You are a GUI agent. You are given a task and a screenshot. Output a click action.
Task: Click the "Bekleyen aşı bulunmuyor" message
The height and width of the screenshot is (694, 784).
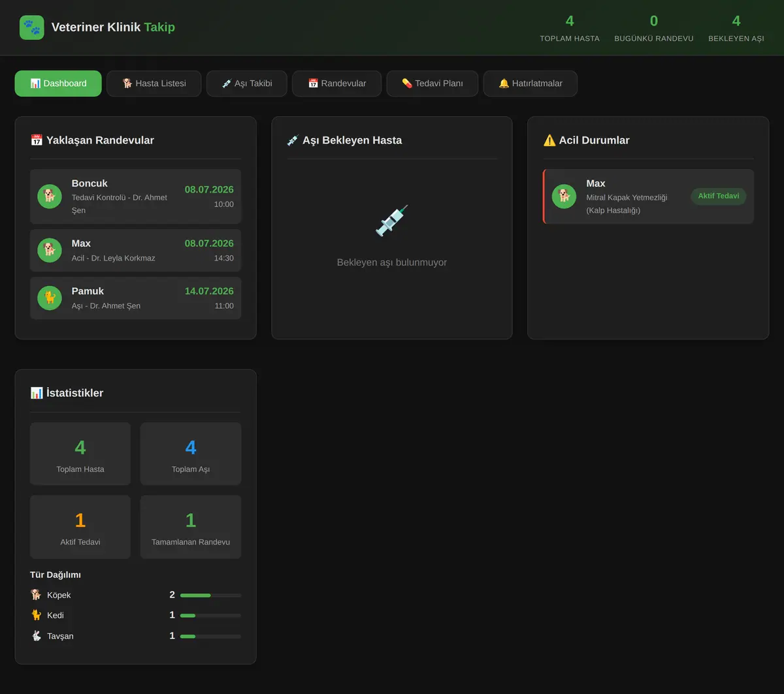tap(392, 262)
